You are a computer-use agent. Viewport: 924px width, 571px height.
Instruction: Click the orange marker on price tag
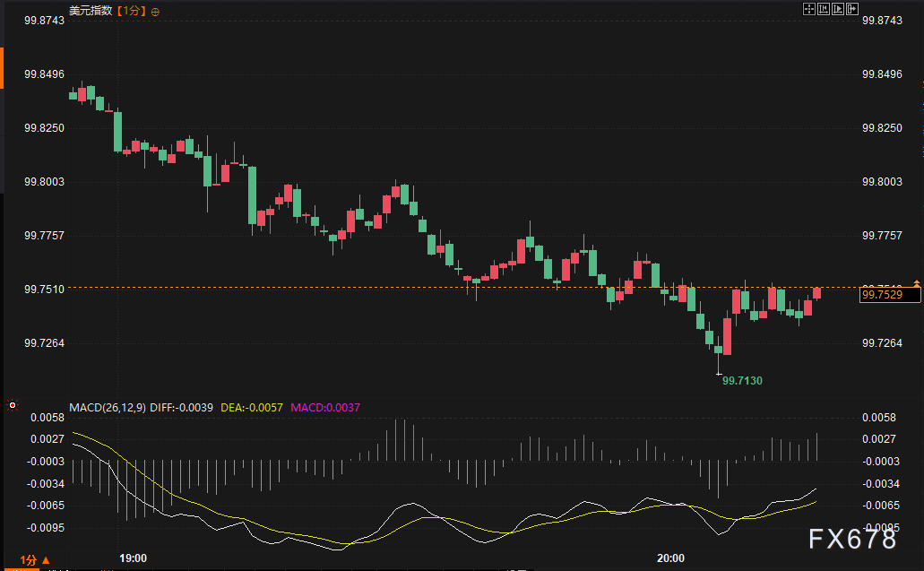pos(916,283)
